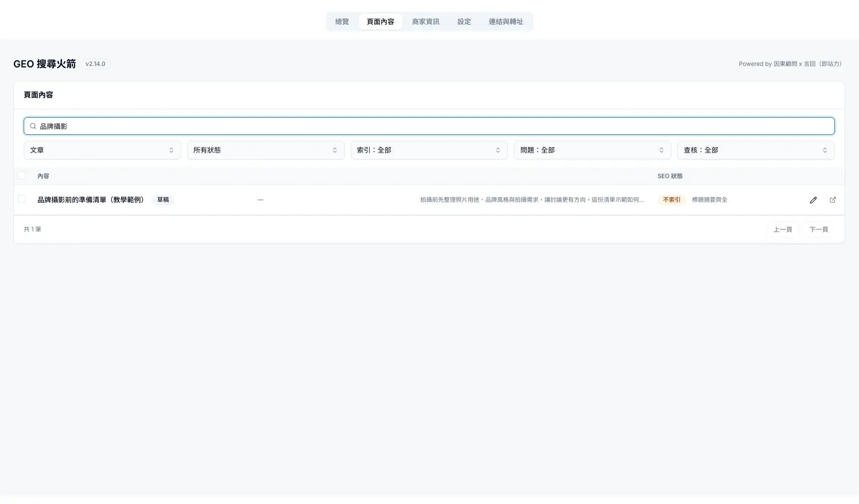Expand the 索引：全部 filter dropdown

(x=429, y=150)
